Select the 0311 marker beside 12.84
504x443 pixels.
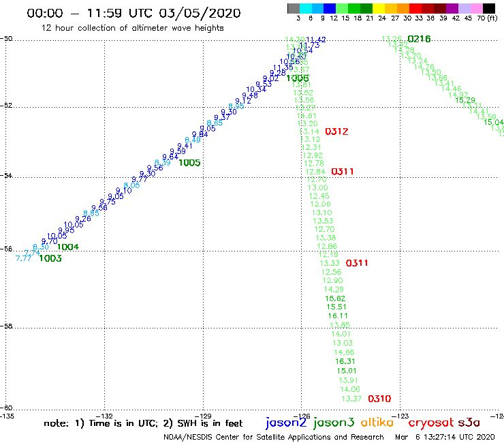(343, 172)
